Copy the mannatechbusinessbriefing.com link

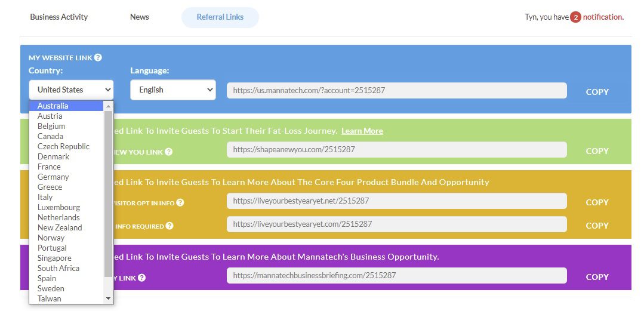click(597, 277)
